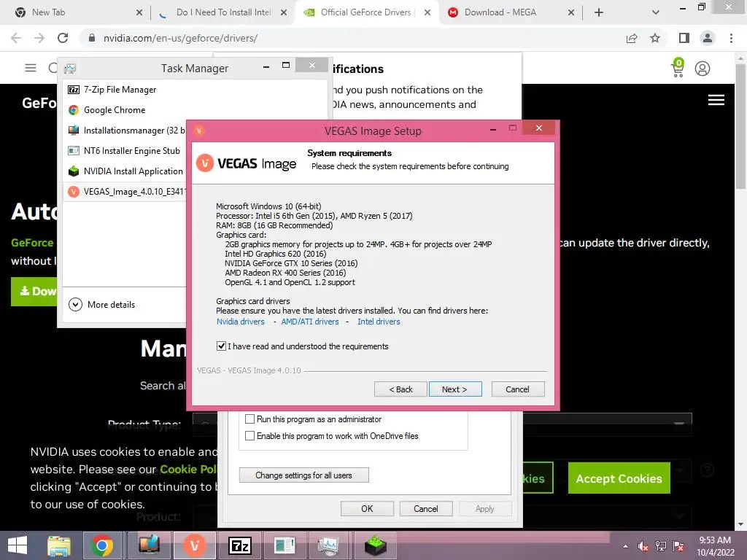Click Cancel in the properties dialog
Image resolution: width=747 pixels, height=560 pixels.
(425, 508)
